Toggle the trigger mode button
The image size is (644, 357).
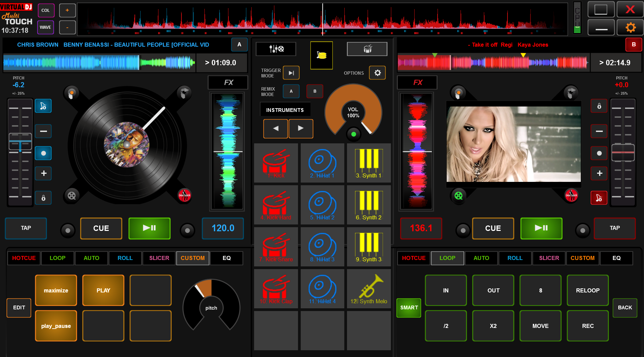tap(291, 73)
